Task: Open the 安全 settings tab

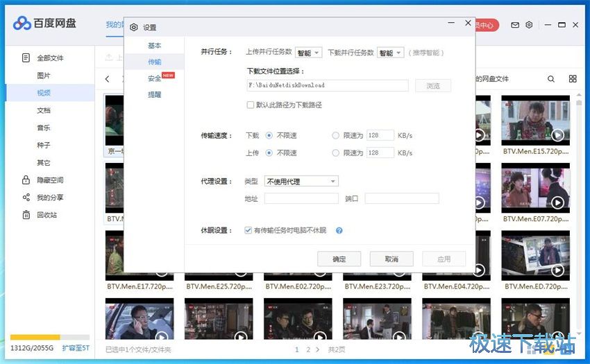Action: coord(154,78)
